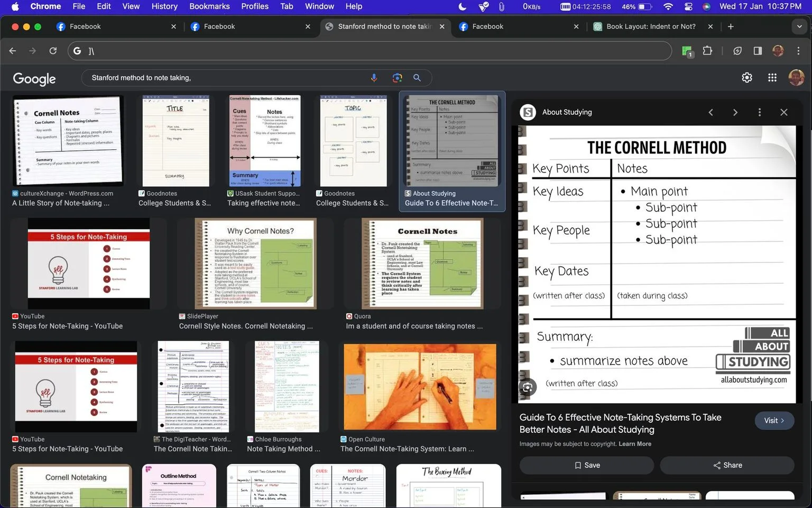Open Google Lens search by image
This screenshot has height=508, width=812.
point(397,78)
